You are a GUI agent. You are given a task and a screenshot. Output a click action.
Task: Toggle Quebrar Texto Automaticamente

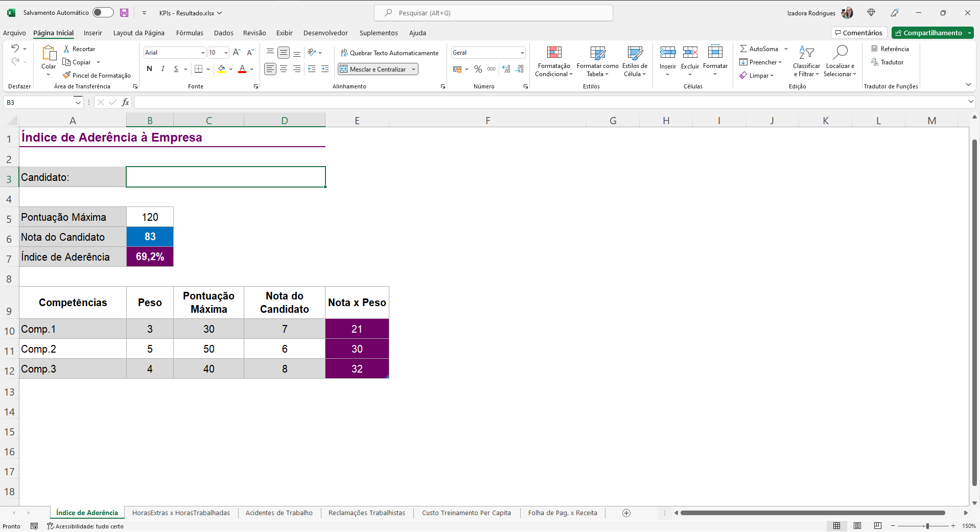click(x=389, y=53)
